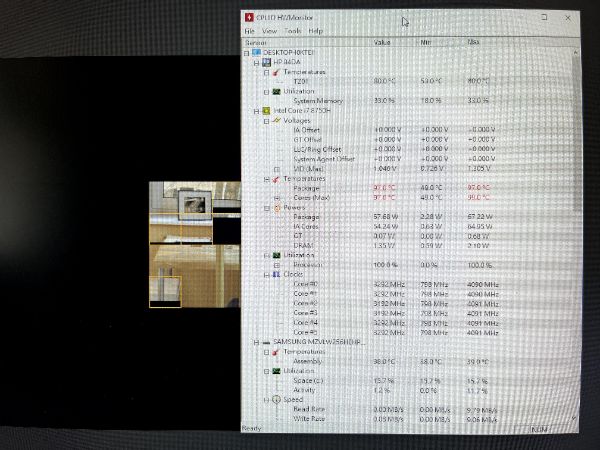Click the mainboard Temperatures thermometer icon
This screenshot has width=600, height=450.
(276, 72)
